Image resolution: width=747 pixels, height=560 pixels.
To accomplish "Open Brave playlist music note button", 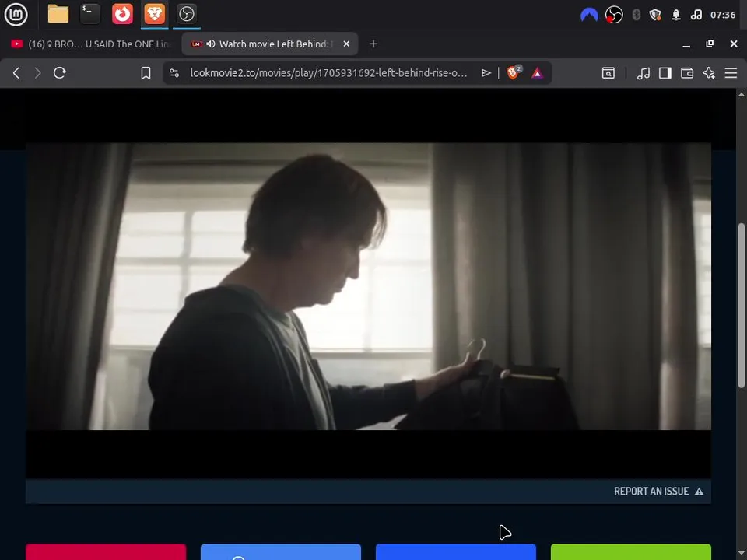I will coord(644,73).
